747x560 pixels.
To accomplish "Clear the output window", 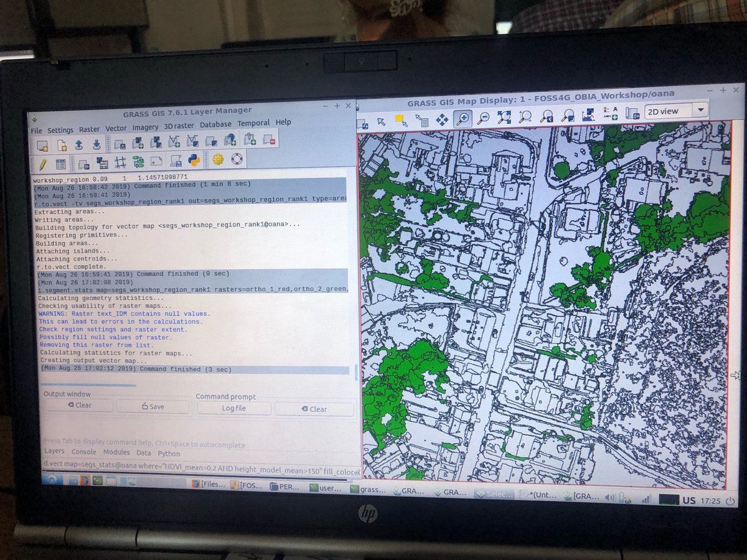I will point(78,405).
